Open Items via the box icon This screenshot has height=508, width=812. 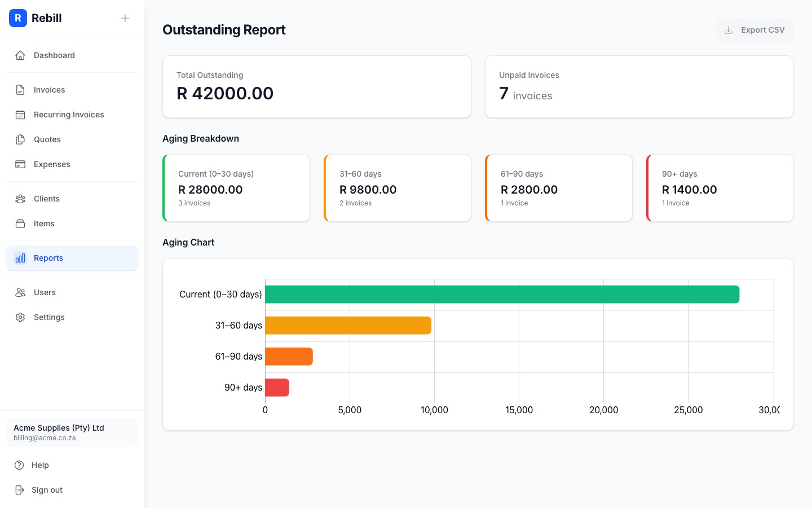(20, 224)
